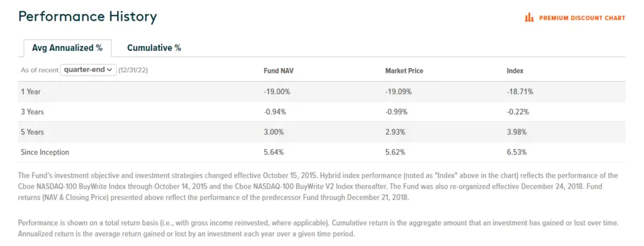Click the bar chart icon beside Premium Discount Chart
The image size is (644, 246).
point(530,18)
